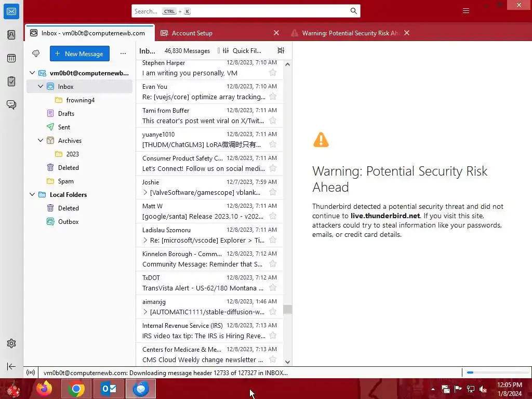532x399 pixels.
Task: Click the Start button ornament
Action: pyautogui.click(x=13, y=389)
